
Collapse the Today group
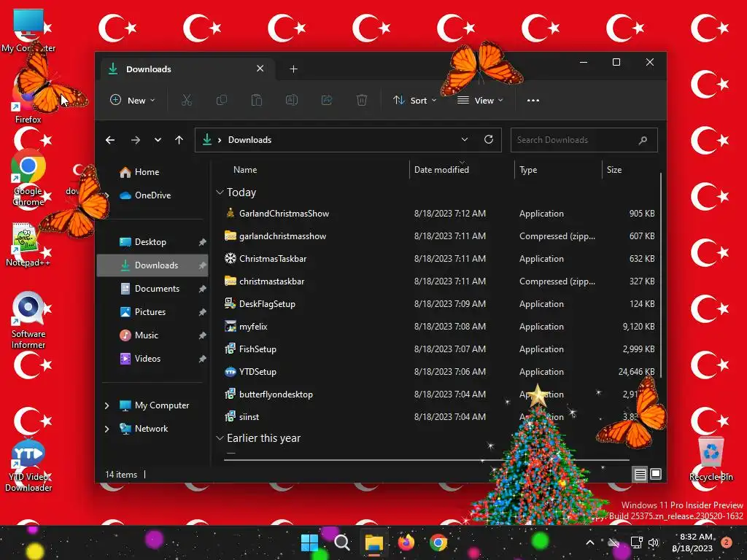(220, 192)
